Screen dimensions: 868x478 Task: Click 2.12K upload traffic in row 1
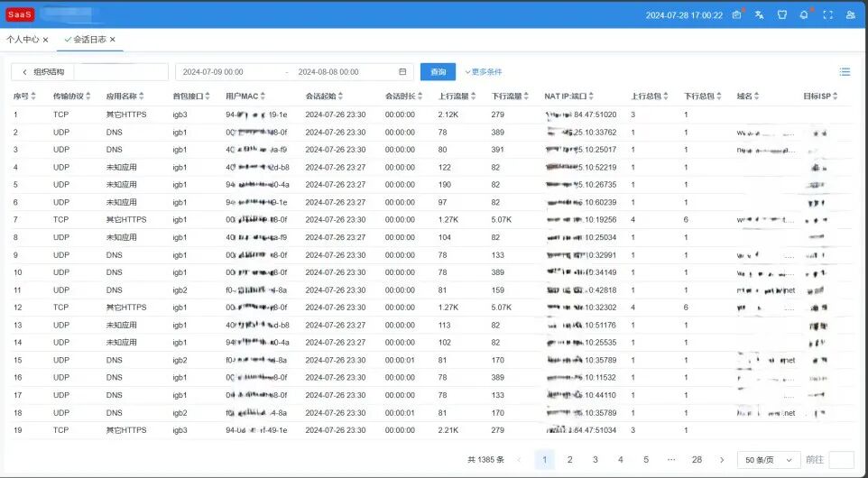click(446, 115)
